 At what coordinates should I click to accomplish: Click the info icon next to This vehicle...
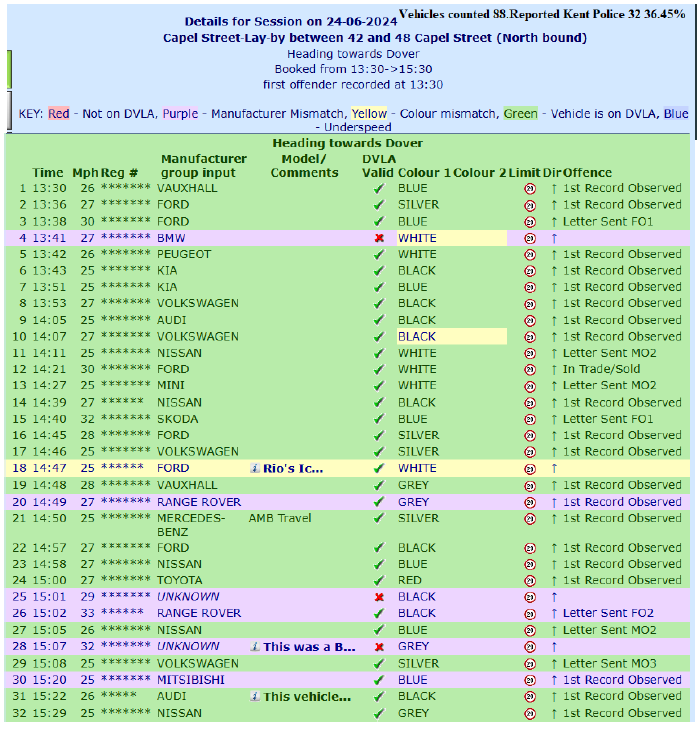pos(255,697)
